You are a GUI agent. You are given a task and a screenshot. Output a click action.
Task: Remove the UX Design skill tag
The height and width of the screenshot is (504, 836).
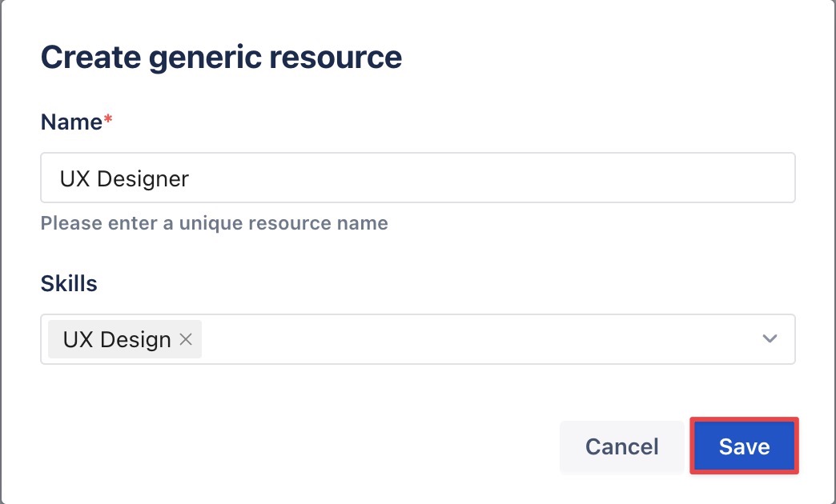tap(186, 339)
